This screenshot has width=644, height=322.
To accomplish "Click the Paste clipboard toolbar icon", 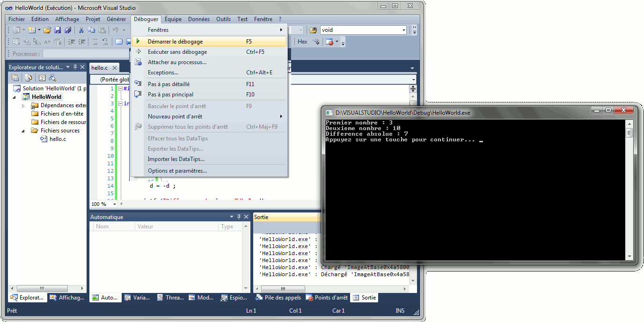I will pyautogui.click(x=102, y=30).
